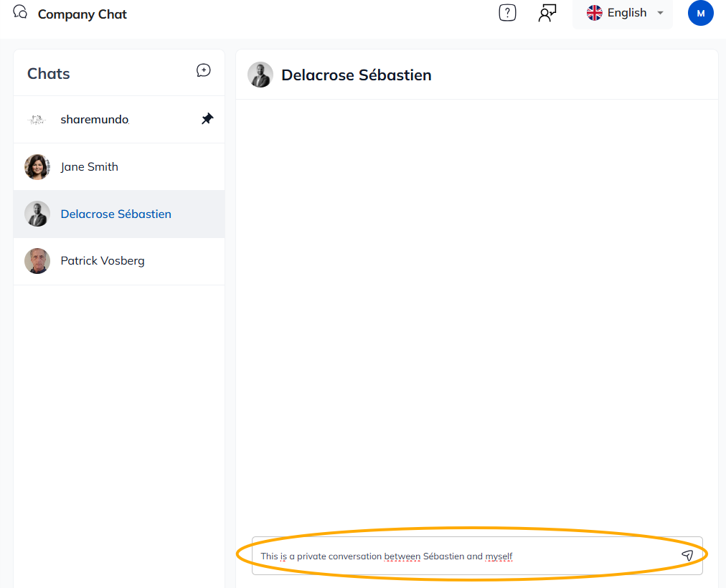Open the help question mark icon
The height and width of the screenshot is (588, 726).
(x=507, y=13)
